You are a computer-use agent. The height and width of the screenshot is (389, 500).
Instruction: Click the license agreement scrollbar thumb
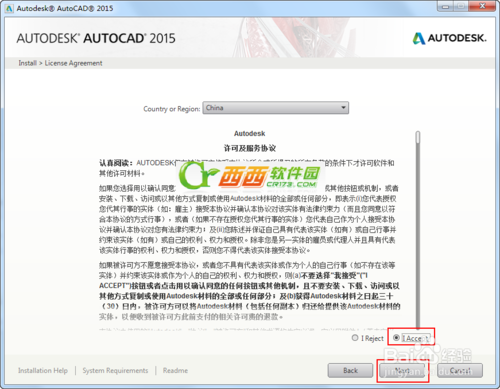pos(418,138)
